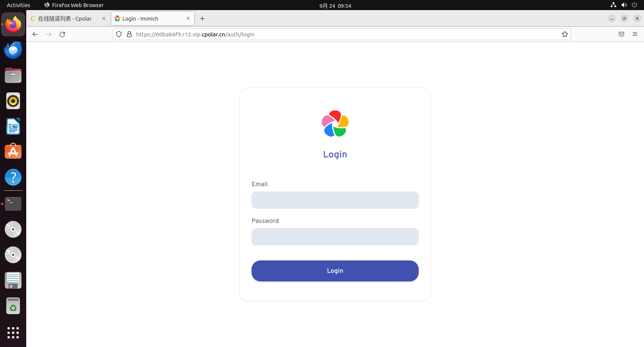This screenshot has width=644, height=347.
Task: Launch Thunderbird Mail from the dock
Action: [13, 50]
